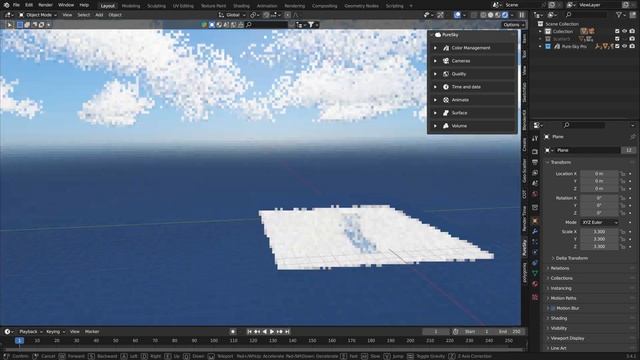Switch viewport to Rendered shading mode
Viewport: 640px width, 360px height.
coord(505,15)
